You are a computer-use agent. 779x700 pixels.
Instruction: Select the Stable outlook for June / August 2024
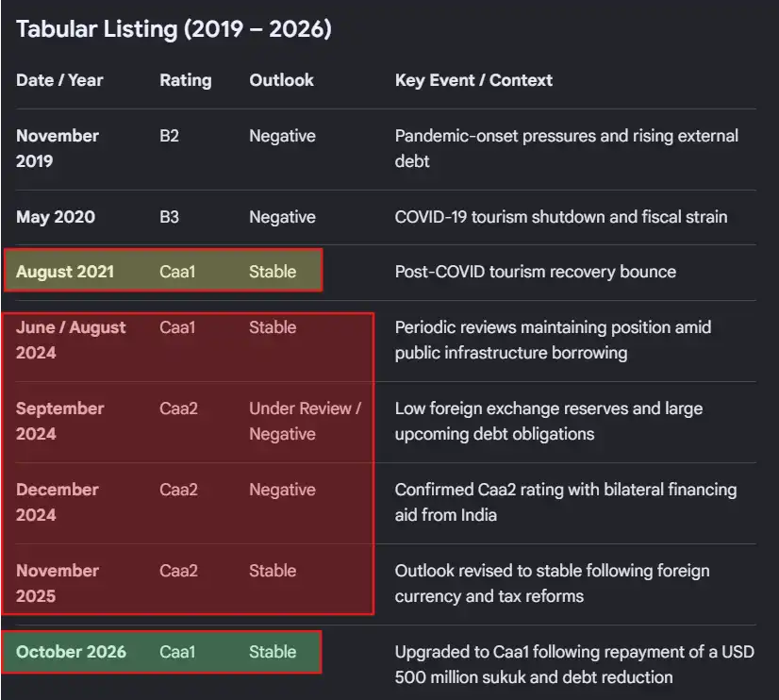pyautogui.click(x=273, y=327)
